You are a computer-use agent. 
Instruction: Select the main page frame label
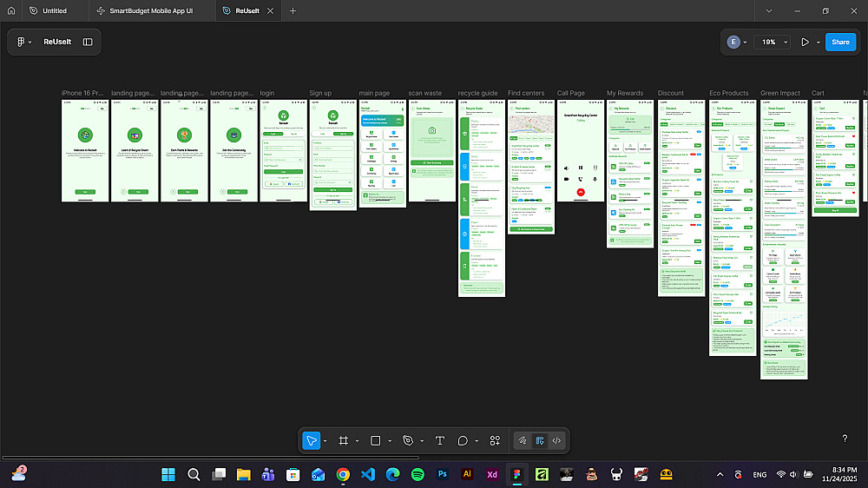(x=374, y=93)
